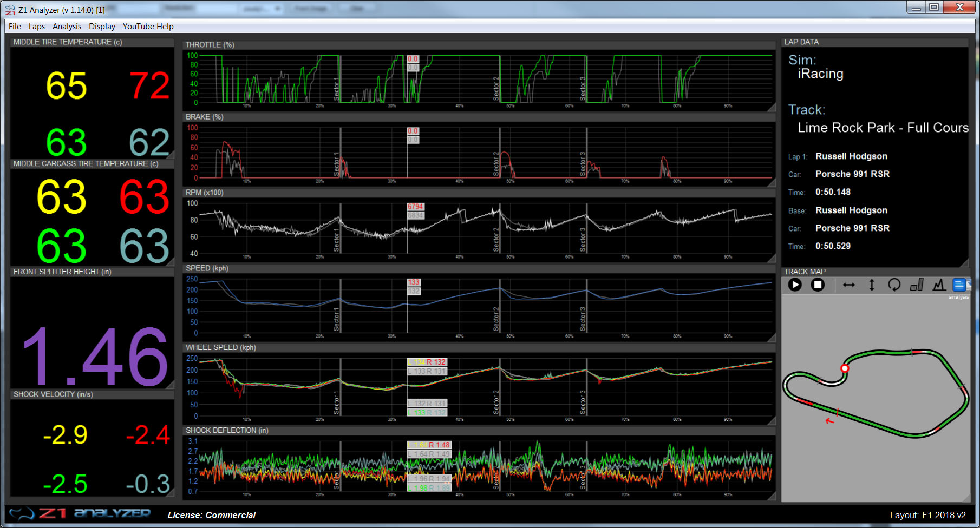Image resolution: width=980 pixels, height=528 pixels.
Task: Click the Sector 2 marker in Throttle graph
Action: coord(496,88)
